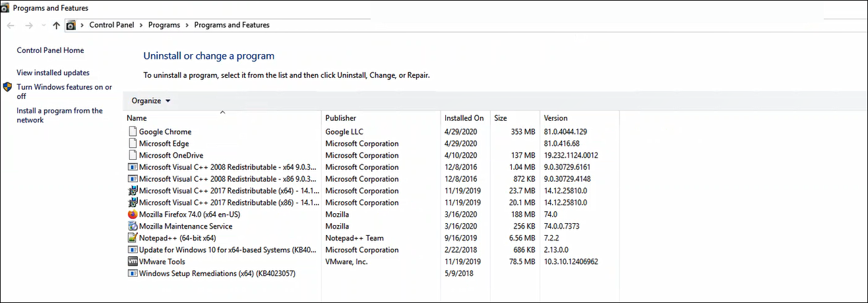Screen dimensions: 868x303
Task: Click the Control Panel breadcrumb
Action: coord(111,25)
